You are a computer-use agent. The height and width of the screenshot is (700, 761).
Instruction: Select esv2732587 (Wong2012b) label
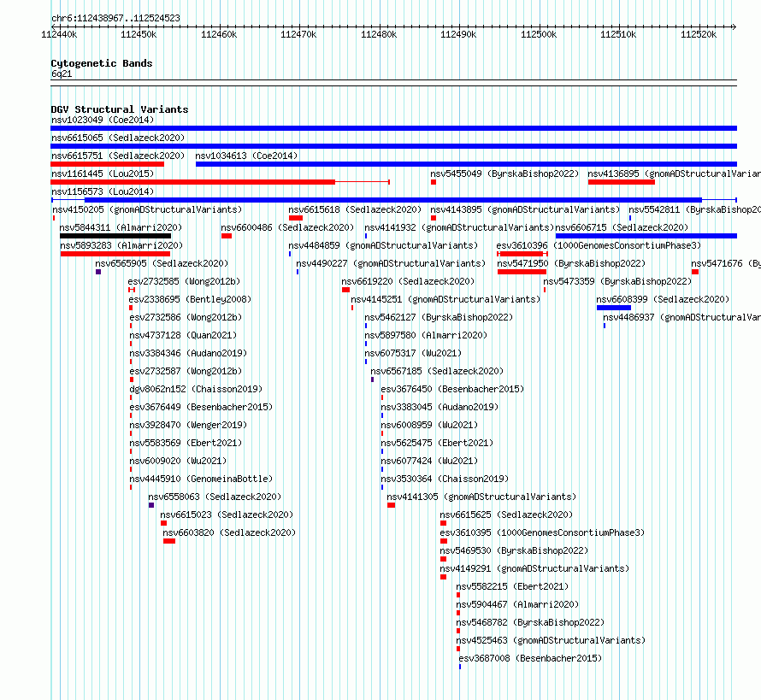pos(186,371)
